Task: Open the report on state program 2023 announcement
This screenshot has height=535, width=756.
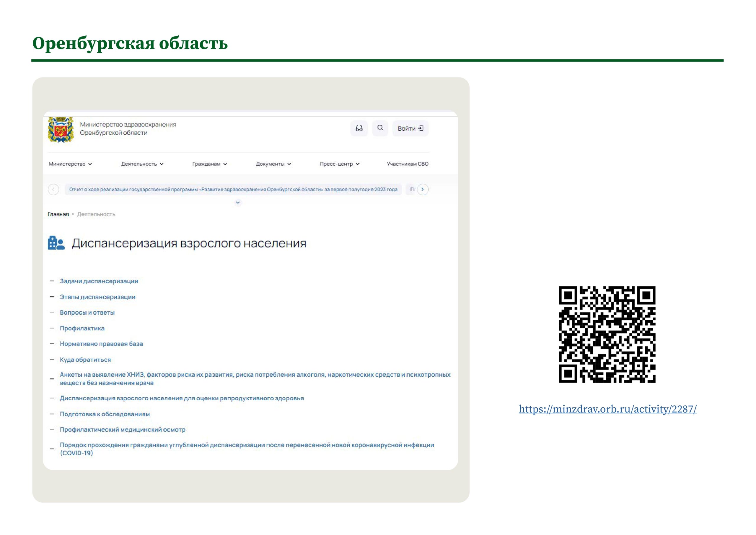Action: [x=233, y=189]
